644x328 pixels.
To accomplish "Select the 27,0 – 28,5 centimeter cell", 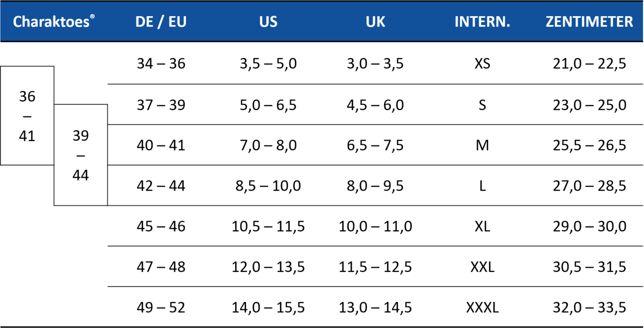I will (589, 186).
